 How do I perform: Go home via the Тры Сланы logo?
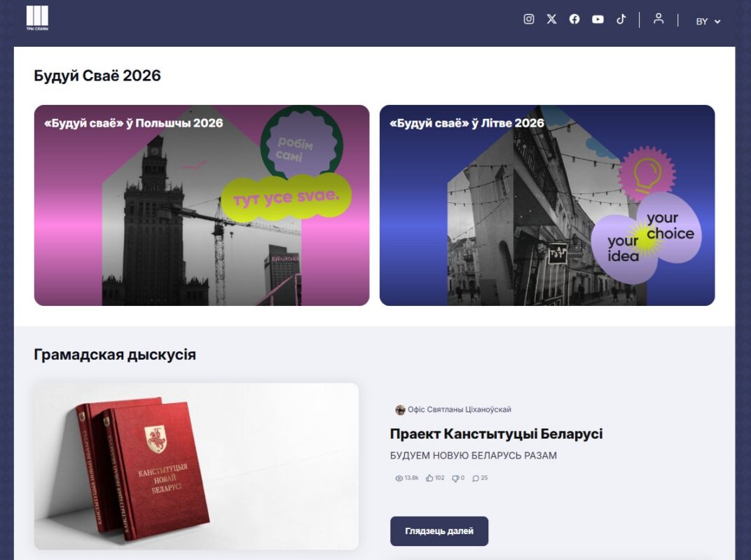tap(37, 18)
